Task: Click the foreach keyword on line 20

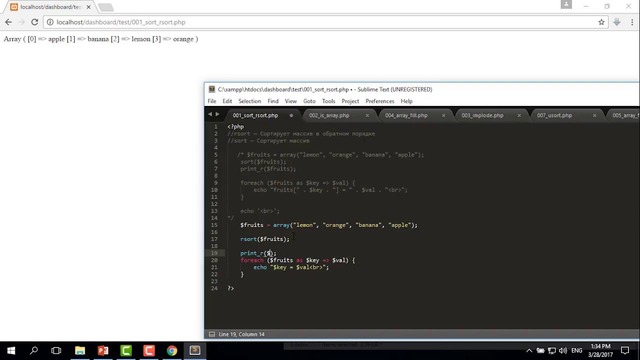Action: pos(252,260)
